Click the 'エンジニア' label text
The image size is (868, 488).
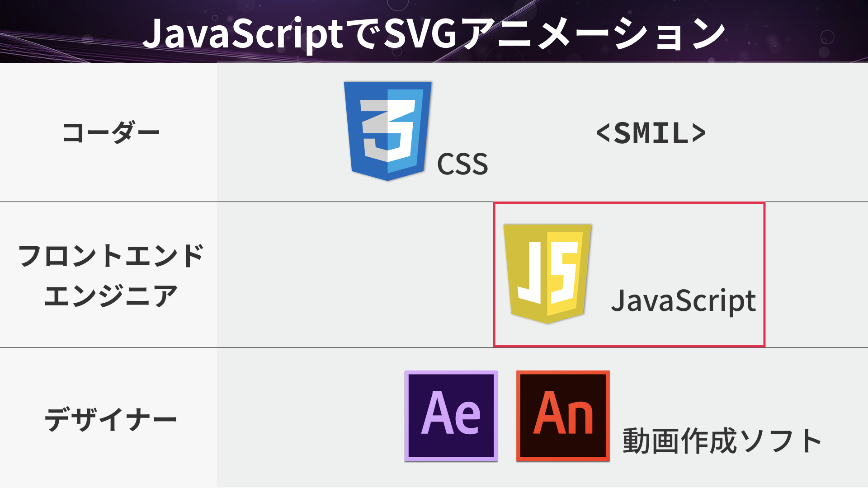(111, 296)
